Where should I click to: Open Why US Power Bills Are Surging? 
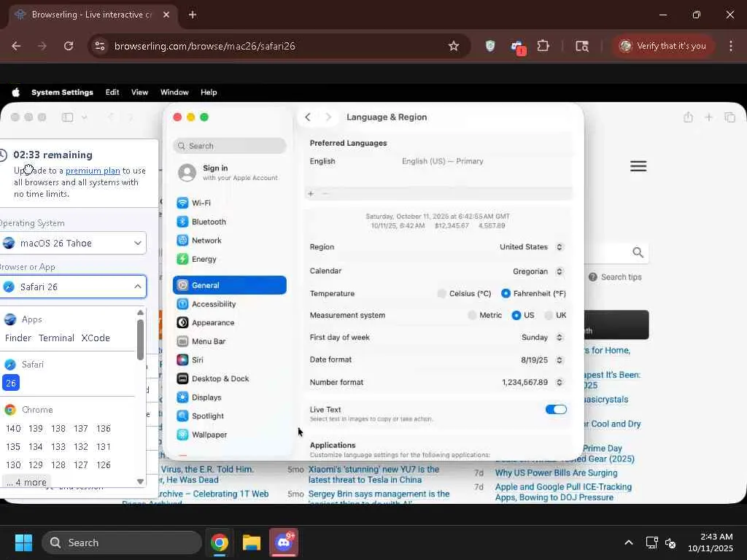pyautogui.click(x=556, y=472)
